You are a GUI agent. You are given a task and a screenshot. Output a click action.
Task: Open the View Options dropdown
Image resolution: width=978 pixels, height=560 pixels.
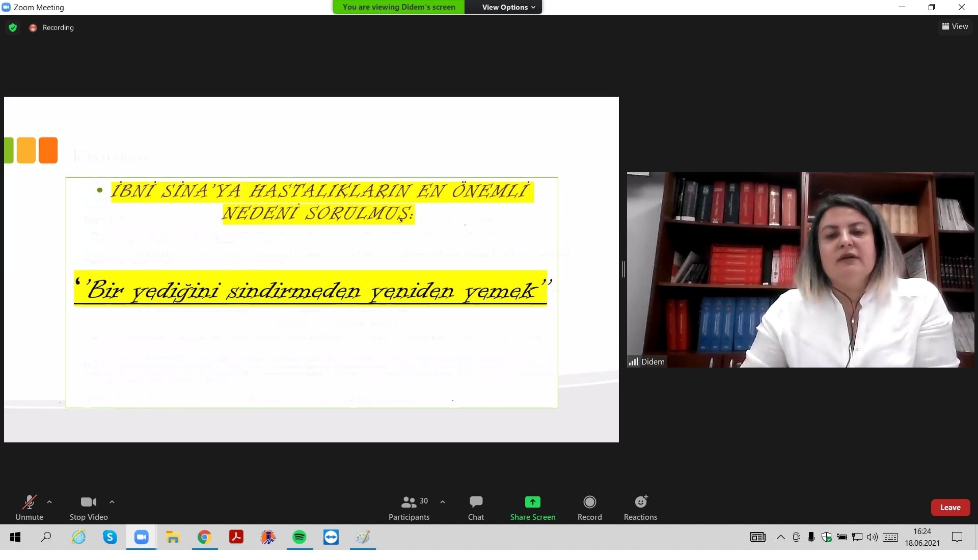[508, 7]
